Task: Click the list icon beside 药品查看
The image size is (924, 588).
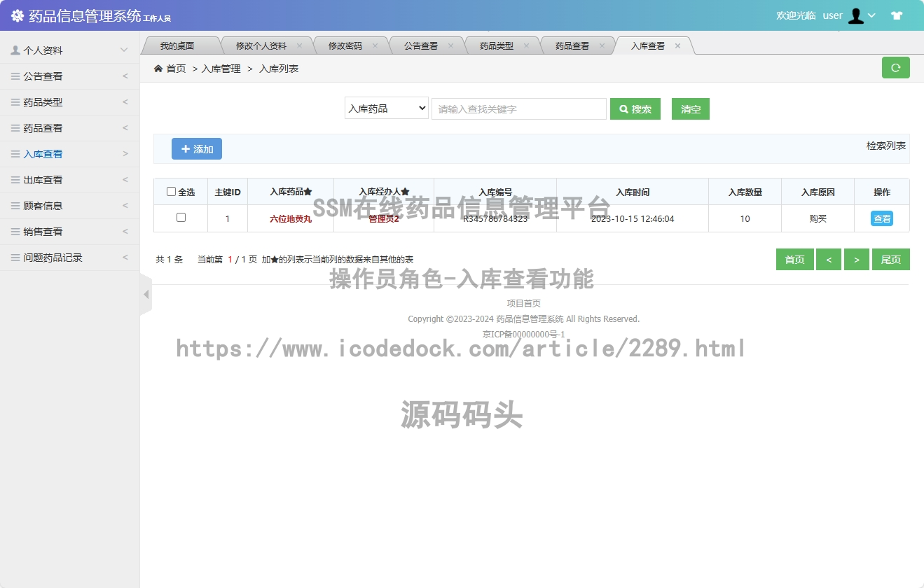Action: click(x=15, y=128)
